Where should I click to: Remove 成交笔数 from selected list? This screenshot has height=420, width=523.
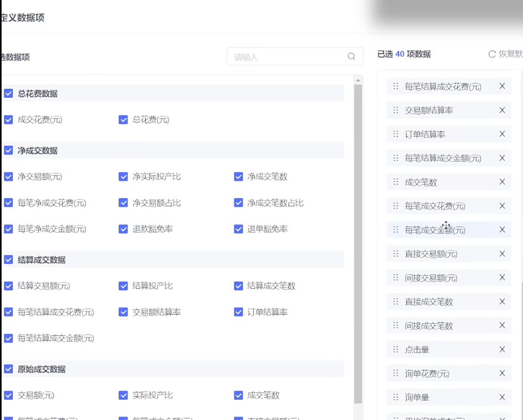click(502, 182)
